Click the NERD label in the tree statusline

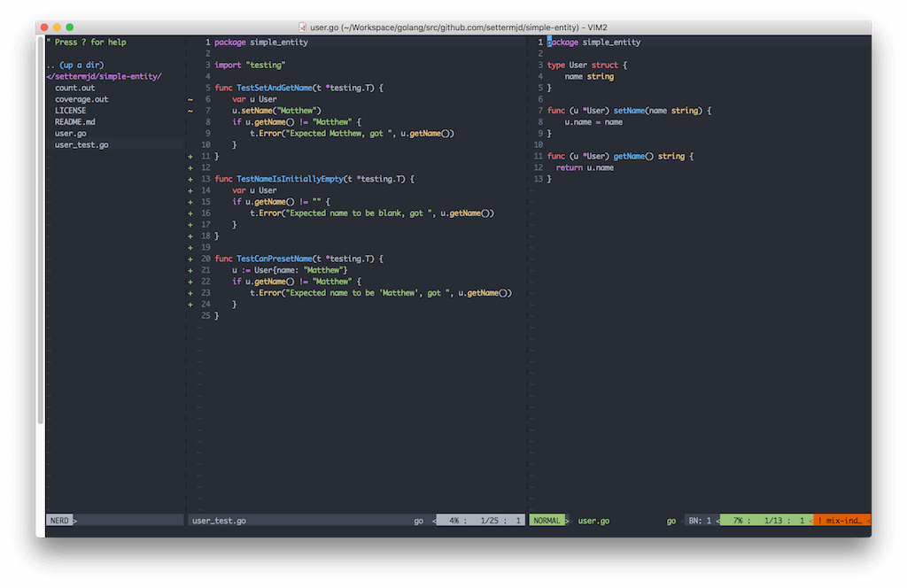(x=58, y=520)
